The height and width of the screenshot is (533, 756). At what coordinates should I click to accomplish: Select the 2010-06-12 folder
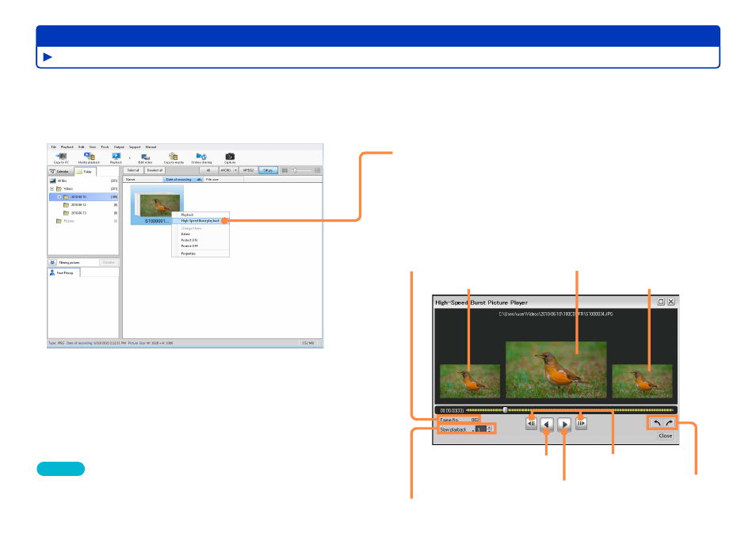pos(78,205)
